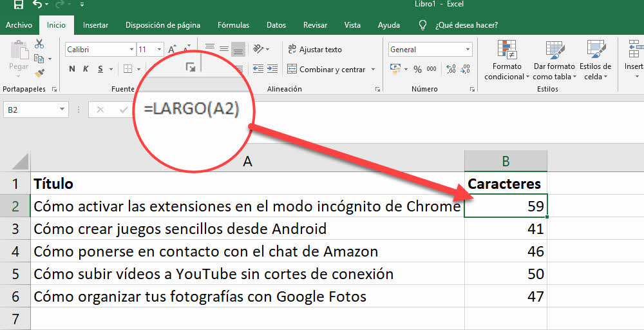Image resolution: width=644 pixels, height=330 pixels.
Task: Toggle italic (K) formatting
Action: point(86,70)
